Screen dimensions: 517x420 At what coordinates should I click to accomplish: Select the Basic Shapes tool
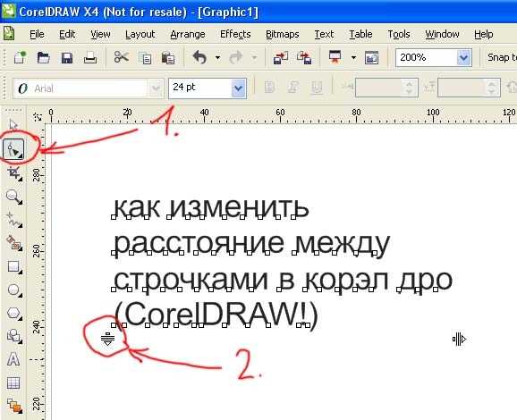click(x=13, y=336)
